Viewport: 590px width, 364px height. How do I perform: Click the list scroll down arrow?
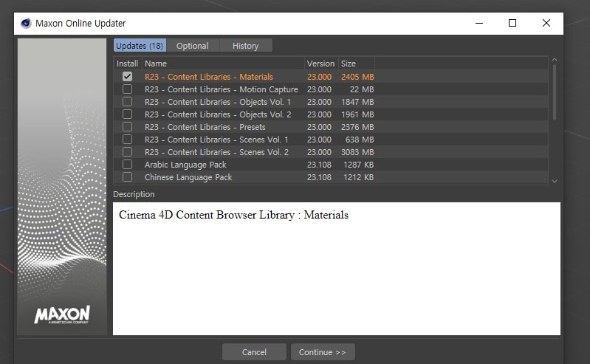pyautogui.click(x=555, y=181)
